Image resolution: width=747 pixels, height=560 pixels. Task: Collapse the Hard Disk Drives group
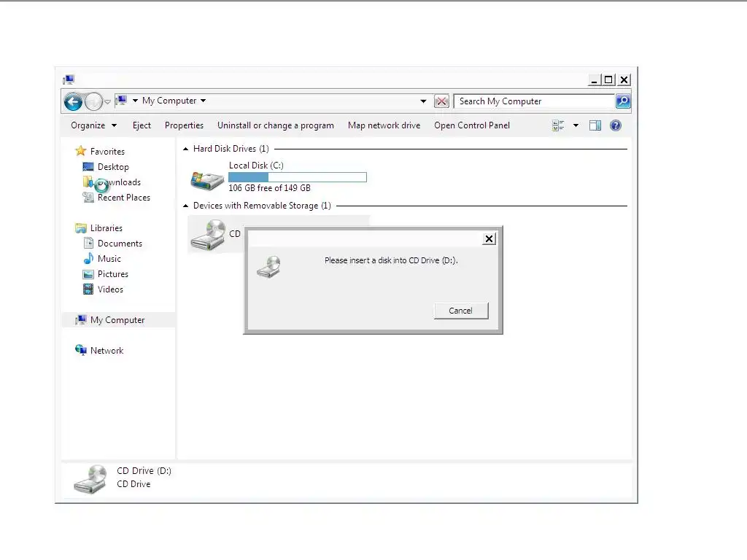pyautogui.click(x=186, y=149)
